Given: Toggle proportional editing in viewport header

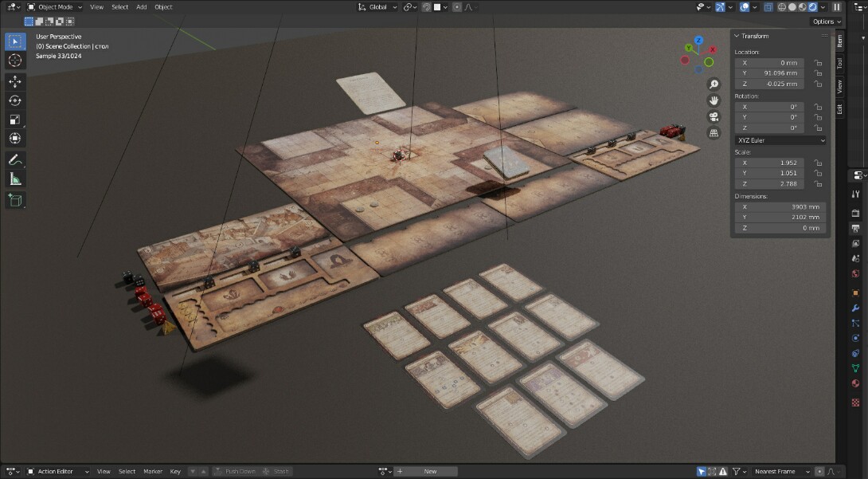Looking at the screenshot, I should [457, 7].
